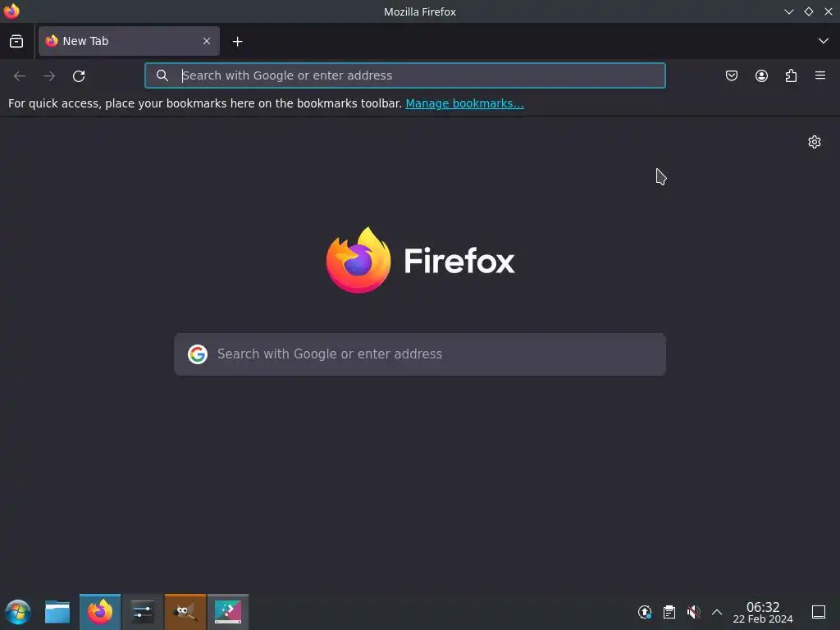The image size is (840, 630).
Task: Open a new tab with the plus button
Action: (x=237, y=41)
